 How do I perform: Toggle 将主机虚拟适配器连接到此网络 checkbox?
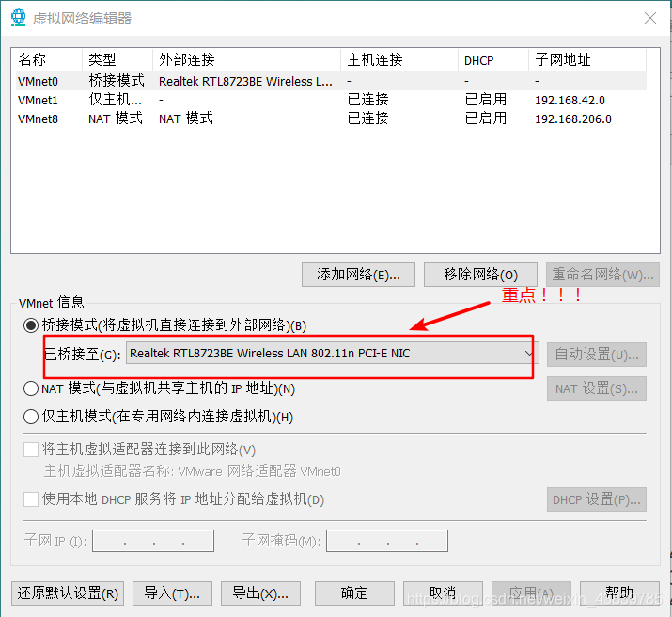pos(31,450)
